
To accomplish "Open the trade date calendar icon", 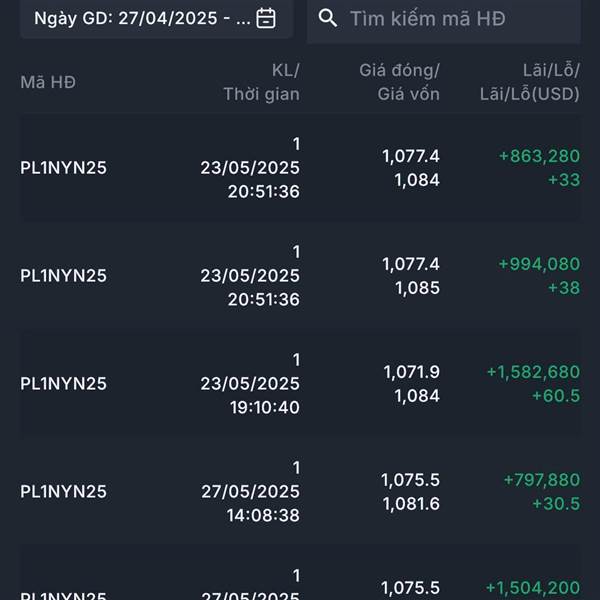I will click(266, 18).
